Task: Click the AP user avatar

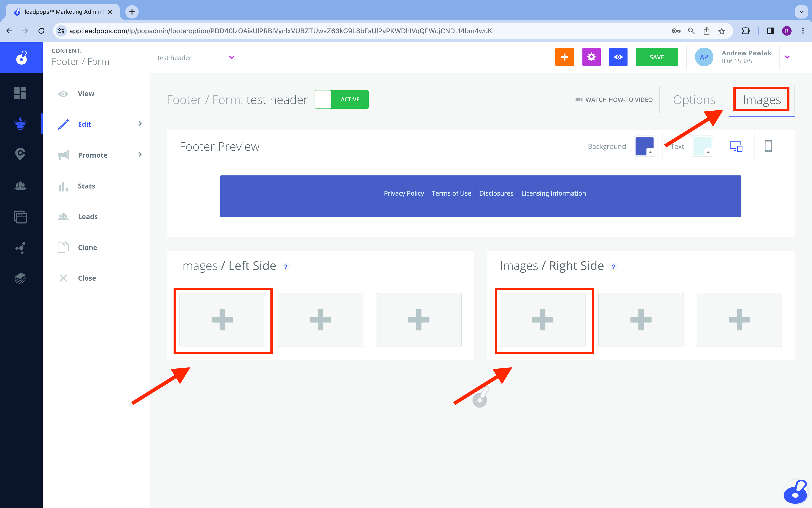Action: (704, 57)
